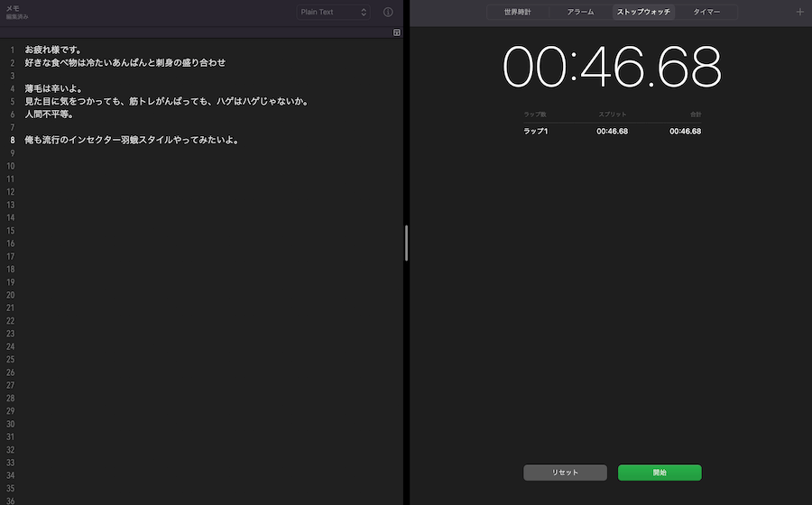Open the タイマー tab

coord(706,12)
